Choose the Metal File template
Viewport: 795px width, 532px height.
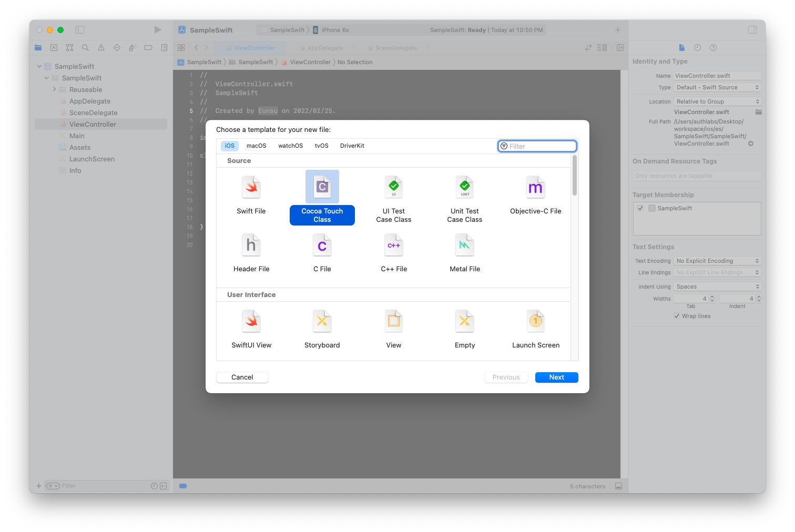465,253
